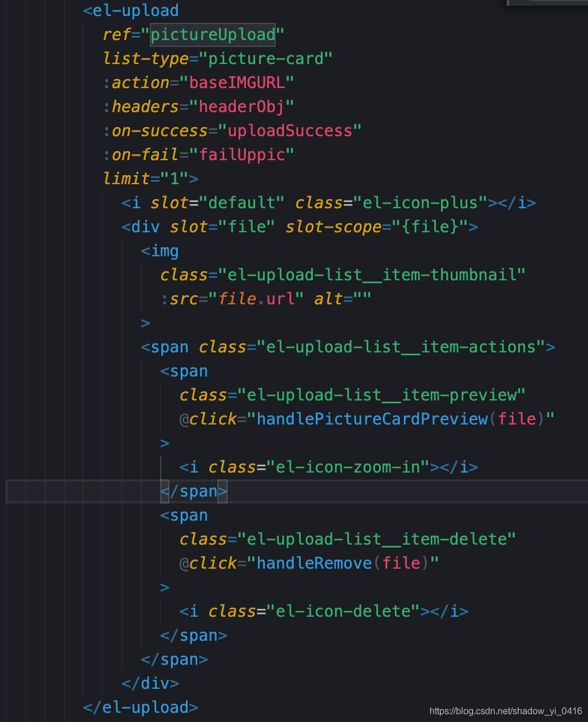Click the :action attribute name
The width and height of the screenshot is (588, 722).
(136, 83)
